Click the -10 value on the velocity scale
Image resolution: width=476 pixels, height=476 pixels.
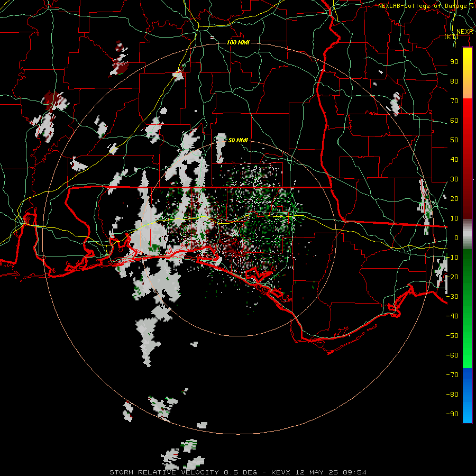pos(452,258)
